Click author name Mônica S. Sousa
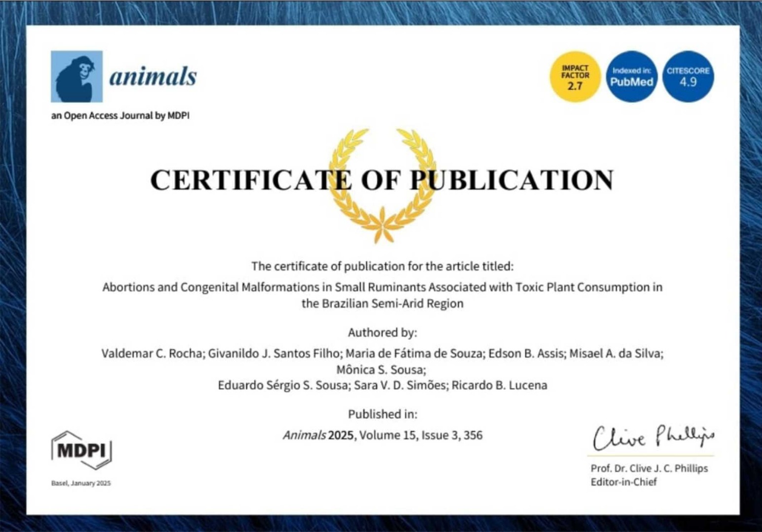The height and width of the screenshot is (532, 762). click(x=381, y=369)
